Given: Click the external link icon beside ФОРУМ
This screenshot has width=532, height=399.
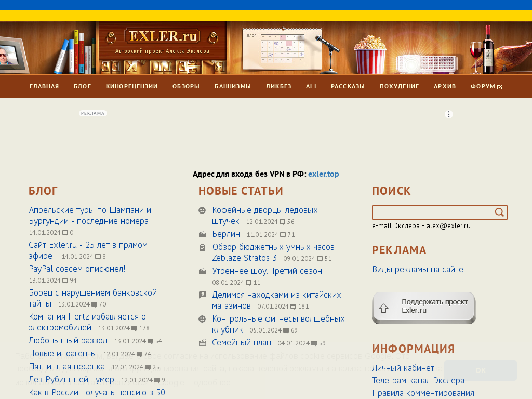Looking at the screenshot, I should point(500,87).
